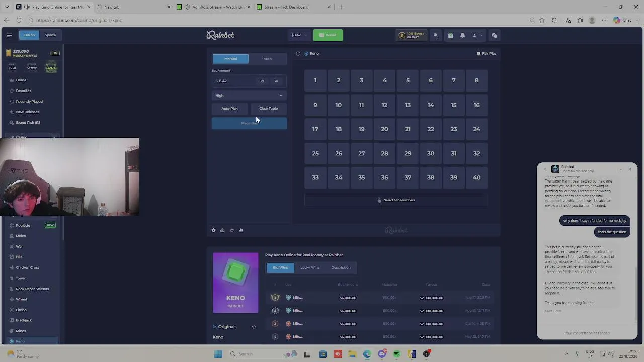Go back in Rainbot chat

point(545,169)
